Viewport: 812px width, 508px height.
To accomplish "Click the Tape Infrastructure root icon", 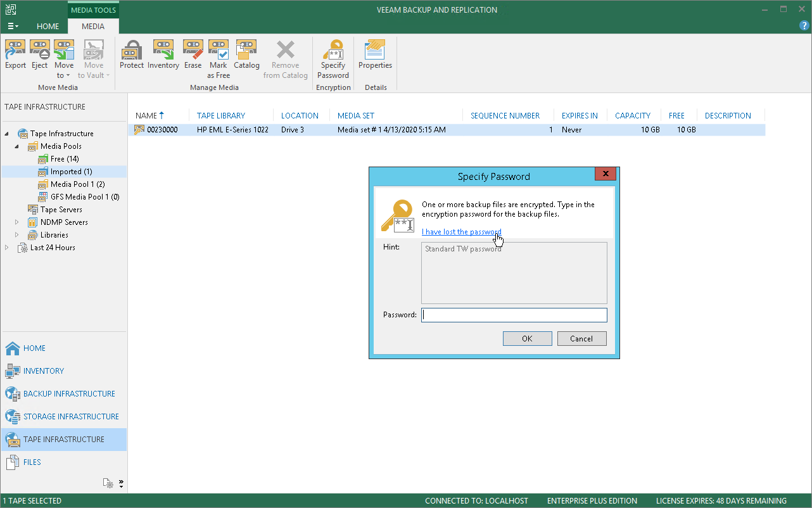I will point(23,134).
